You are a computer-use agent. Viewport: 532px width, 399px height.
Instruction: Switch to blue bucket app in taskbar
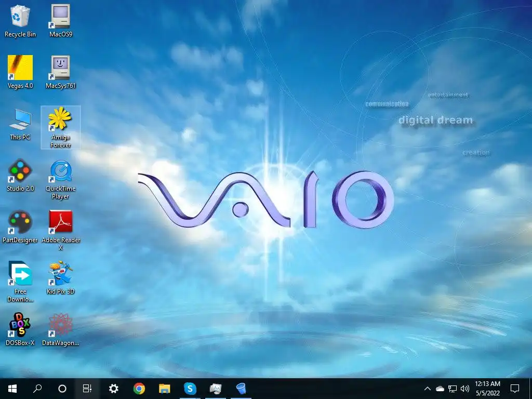coord(241,389)
